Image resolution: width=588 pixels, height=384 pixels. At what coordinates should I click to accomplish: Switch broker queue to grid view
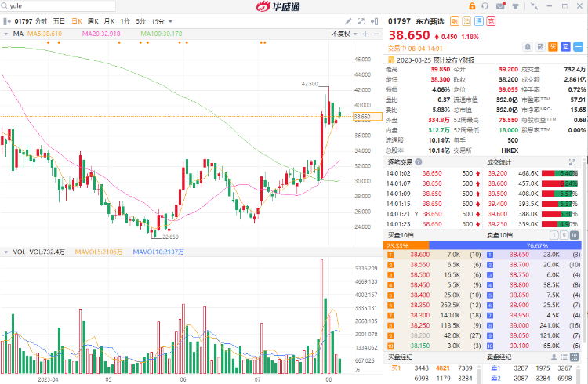574,357
